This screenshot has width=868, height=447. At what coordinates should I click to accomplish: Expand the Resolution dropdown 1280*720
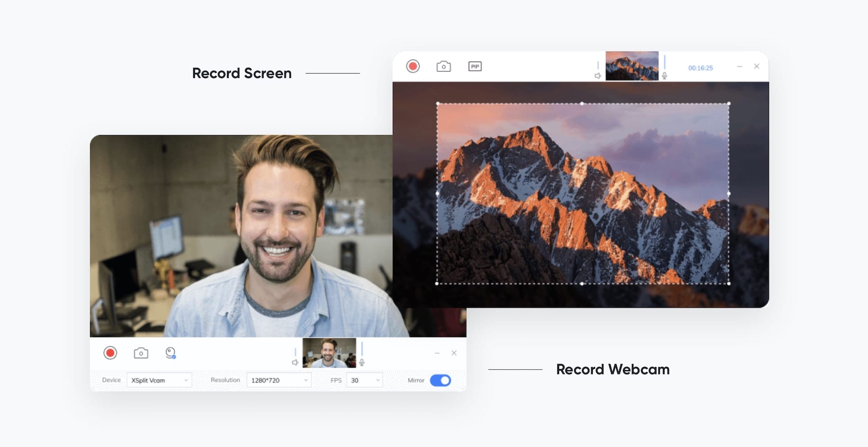pos(279,380)
